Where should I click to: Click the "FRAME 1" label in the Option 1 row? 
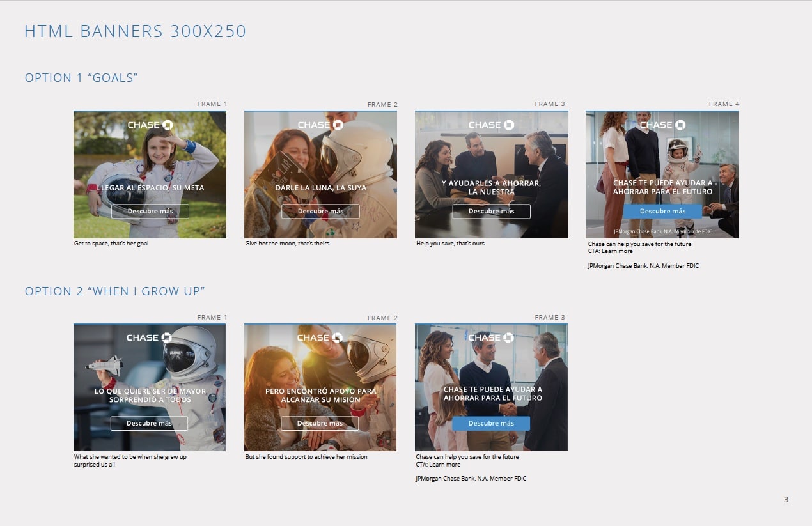click(212, 104)
